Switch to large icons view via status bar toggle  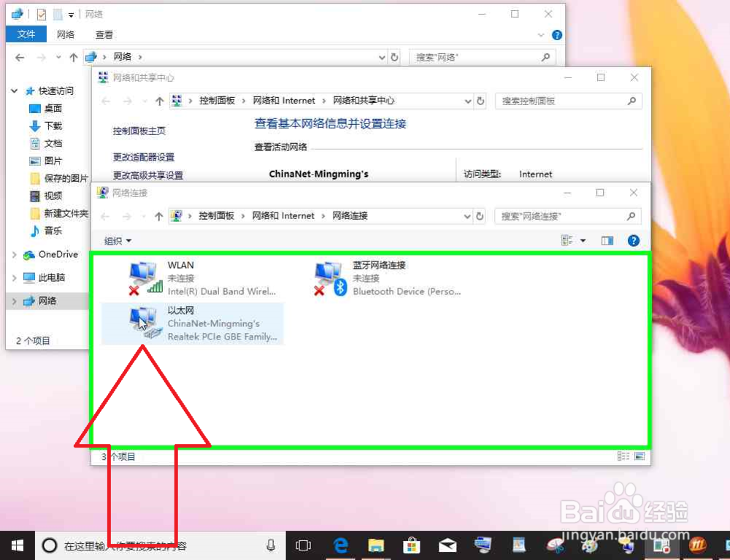[x=639, y=456]
